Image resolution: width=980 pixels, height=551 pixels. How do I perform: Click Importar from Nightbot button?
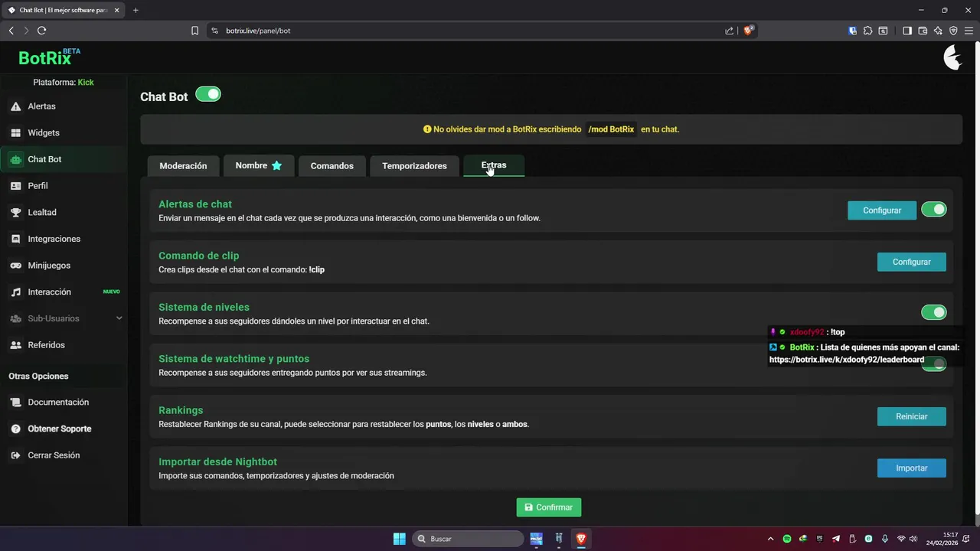(912, 468)
